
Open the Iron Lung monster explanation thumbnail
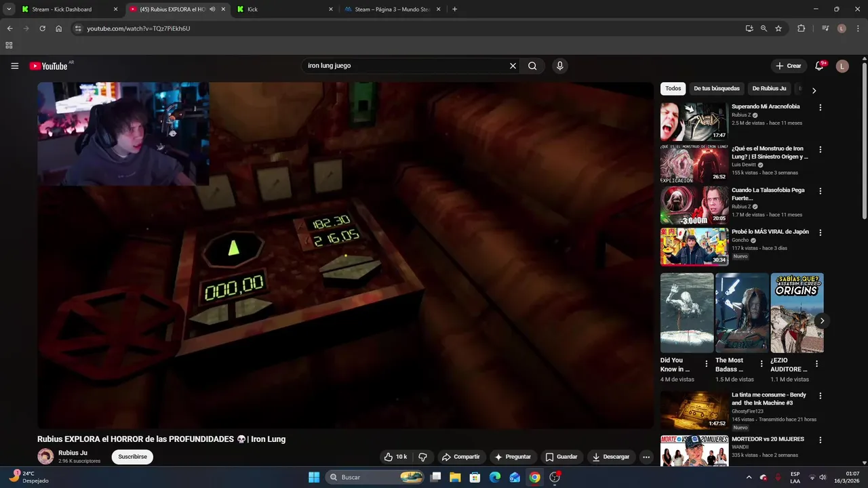point(694,163)
